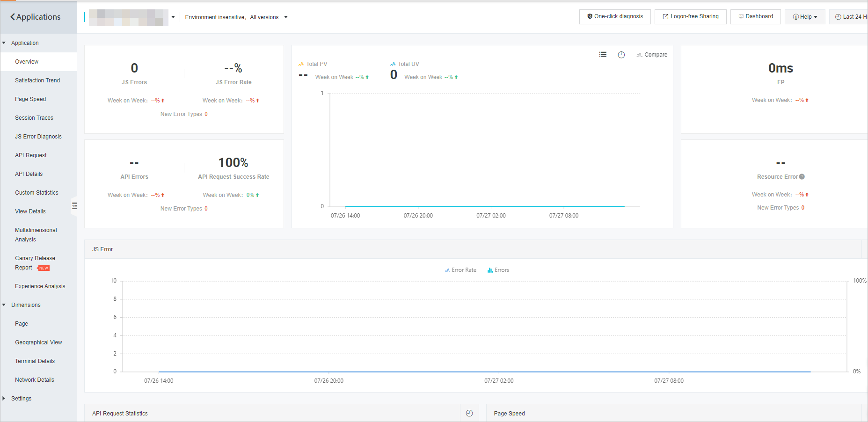This screenshot has height=422, width=868.
Task: Click the clock icon in the PV chart
Action: (x=621, y=55)
